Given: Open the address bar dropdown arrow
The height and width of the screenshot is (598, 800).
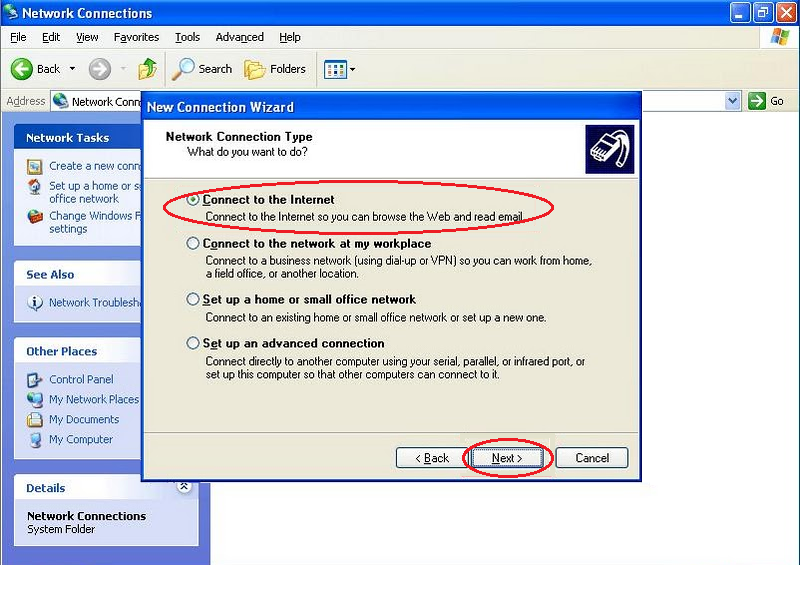Looking at the screenshot, I should (732, 101).
